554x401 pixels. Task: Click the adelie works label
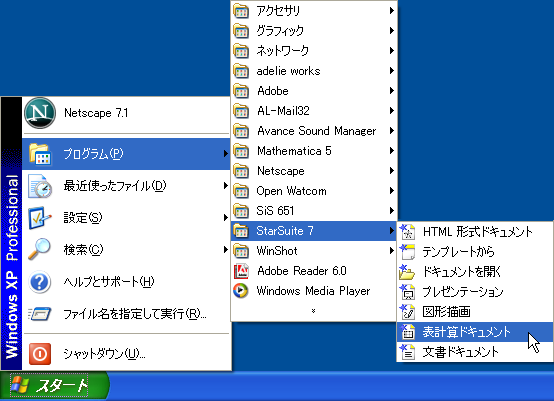[x=288, y=71]
